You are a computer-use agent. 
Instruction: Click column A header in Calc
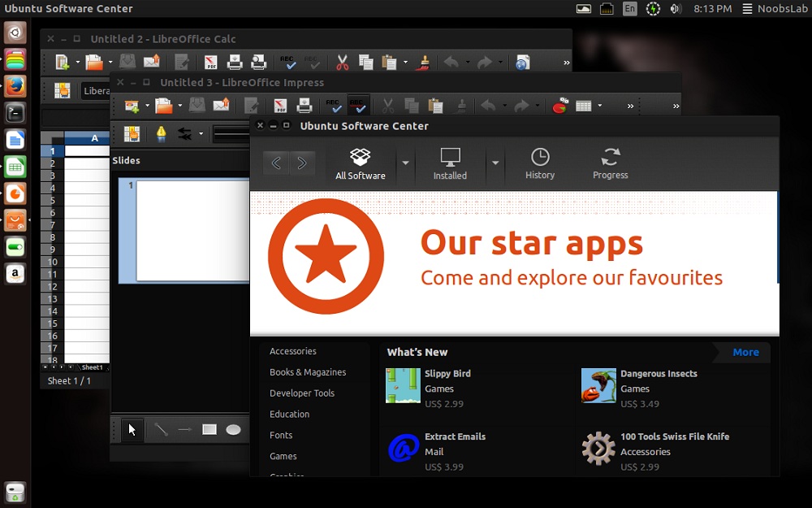pos(87,138)
